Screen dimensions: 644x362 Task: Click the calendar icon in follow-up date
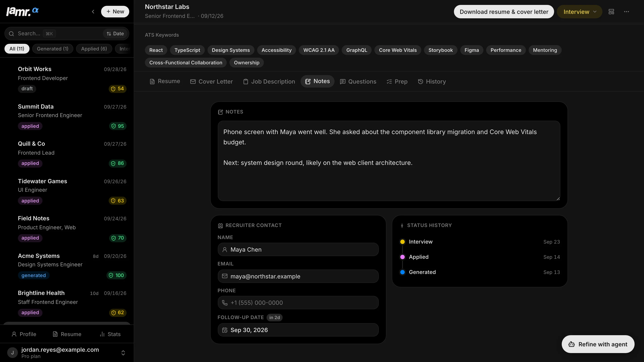click(225, 330)
